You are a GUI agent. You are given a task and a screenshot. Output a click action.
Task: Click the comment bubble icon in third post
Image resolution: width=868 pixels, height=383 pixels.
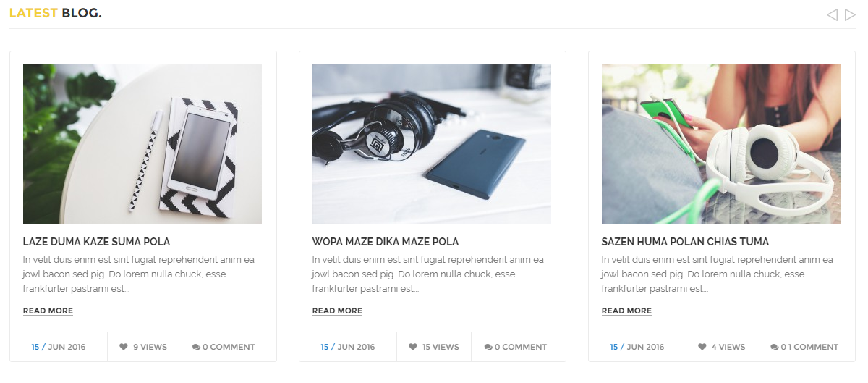click(x=775, y=347)
